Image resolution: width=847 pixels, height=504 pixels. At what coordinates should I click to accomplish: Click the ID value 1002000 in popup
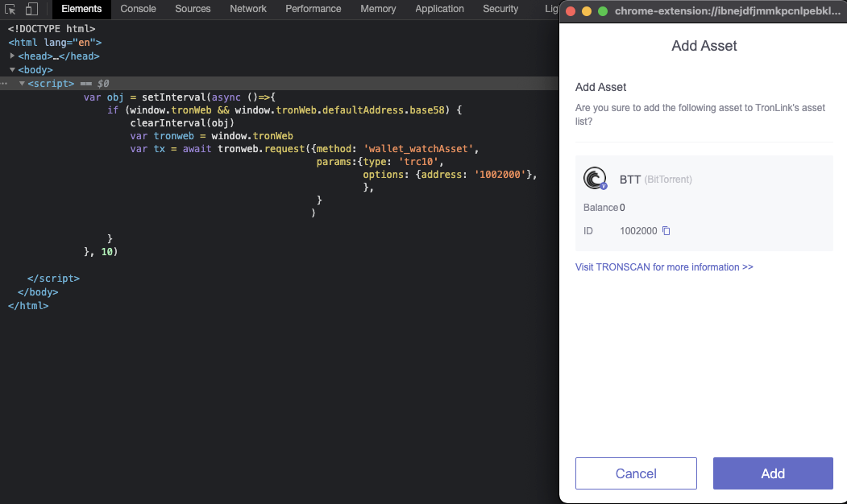point(638,231)
